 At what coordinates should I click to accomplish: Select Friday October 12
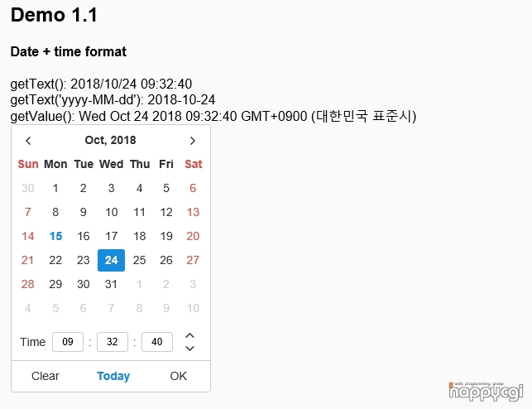pos(166,212)
